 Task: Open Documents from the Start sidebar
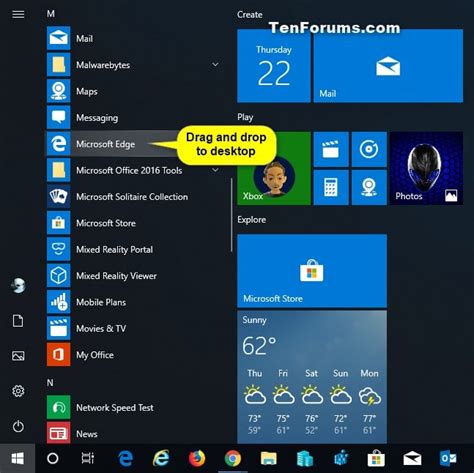click(x=18, y=321)
